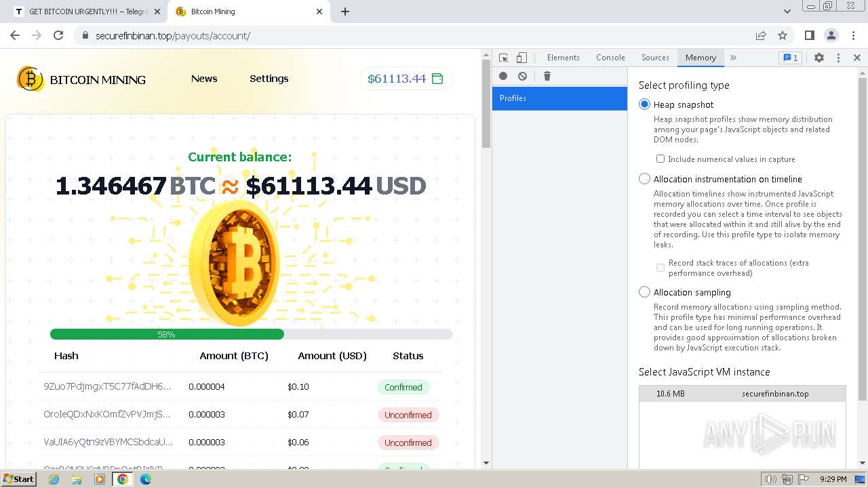Screen dimensions: 868x488
Task: Click the Chrome taskbar icon
Action: tap(123, 479)
